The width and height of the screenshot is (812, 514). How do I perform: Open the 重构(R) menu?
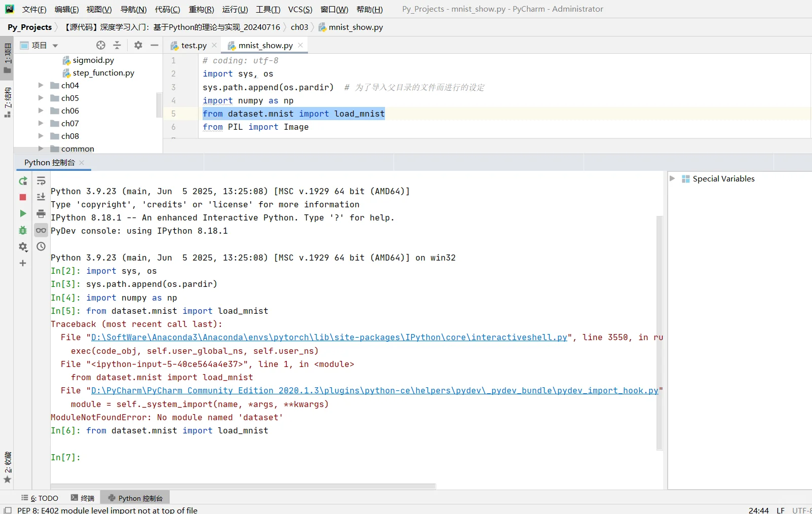pos(202,9)
